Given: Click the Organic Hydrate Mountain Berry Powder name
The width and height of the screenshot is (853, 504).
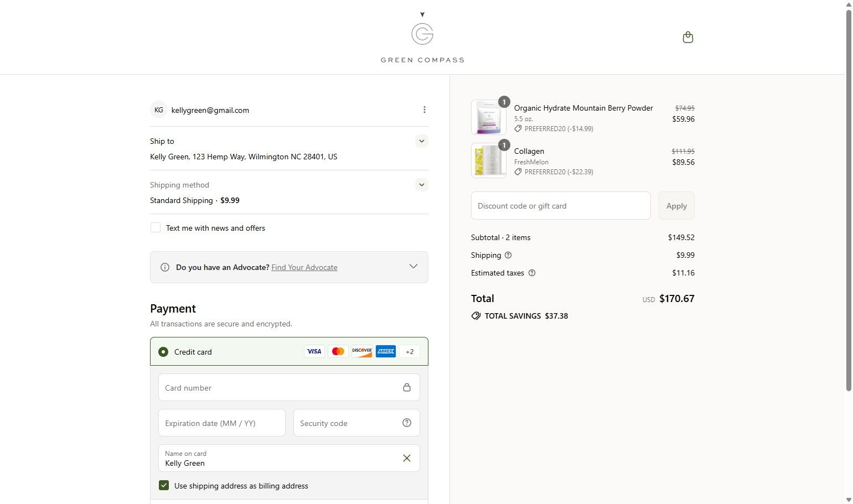Looking at the screenshot, I should point(583,108).
